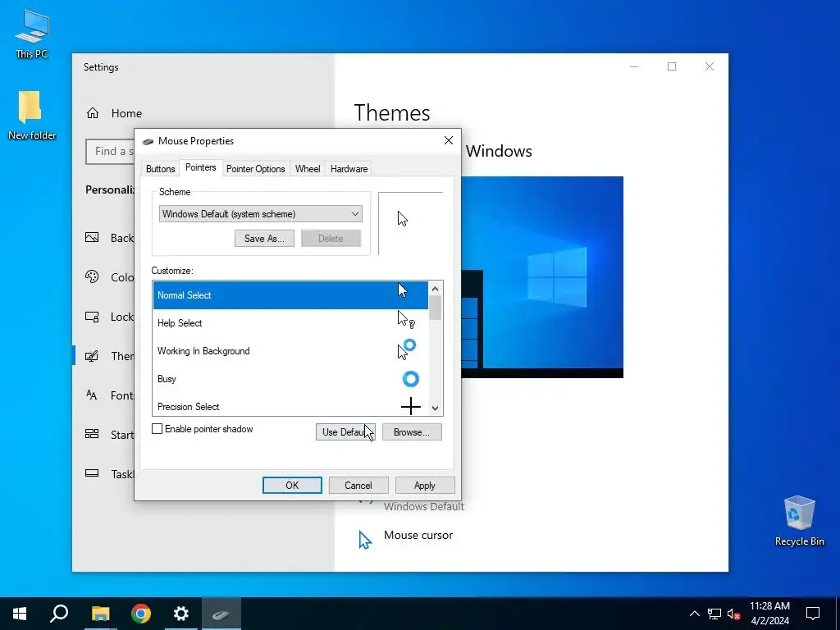Screen dimensions: 840x630
Task: Switch to the Pointer Options tab
Action: click(256, 169)
